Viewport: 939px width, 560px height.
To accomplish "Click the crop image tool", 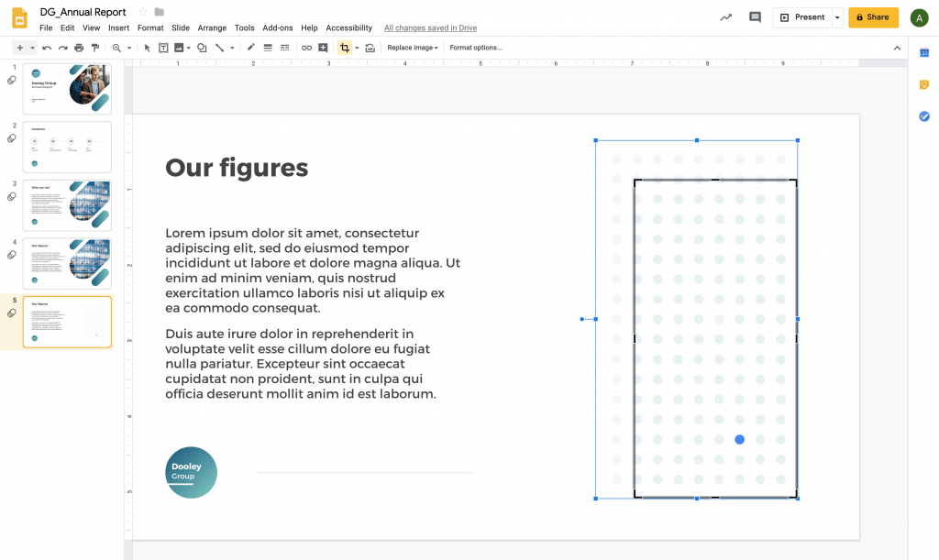I will pos(344,48).
